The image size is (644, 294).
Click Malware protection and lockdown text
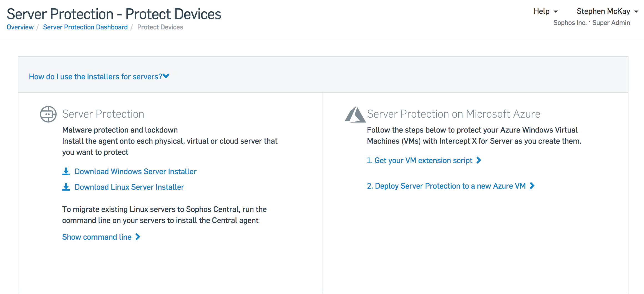coord(120,130)
